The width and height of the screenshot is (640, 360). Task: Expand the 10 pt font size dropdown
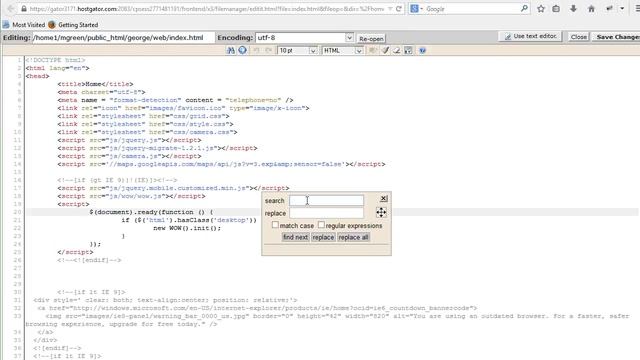tap(313, 51)
